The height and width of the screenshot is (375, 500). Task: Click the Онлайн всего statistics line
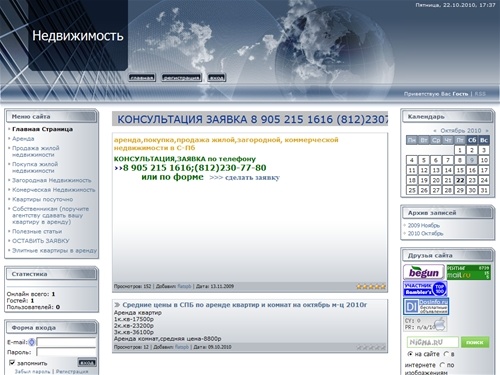(31, 294)
